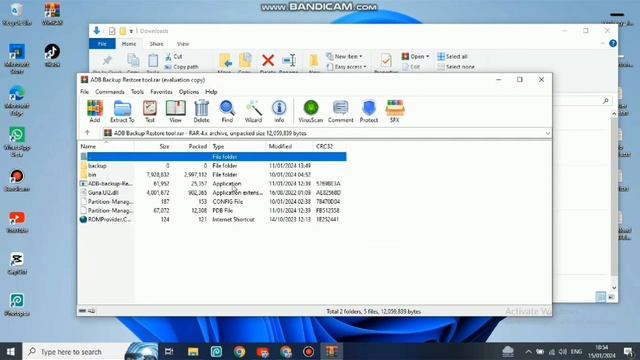Sort list by CRC32 column header
This screenshot has height=360, width=640.
coord(324,146)
